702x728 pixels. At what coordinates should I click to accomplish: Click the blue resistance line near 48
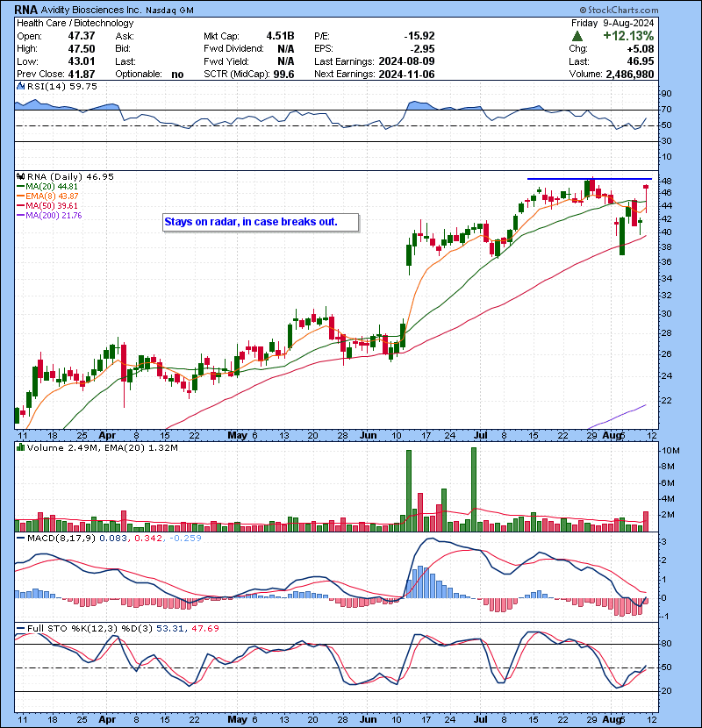coord(589,179)
